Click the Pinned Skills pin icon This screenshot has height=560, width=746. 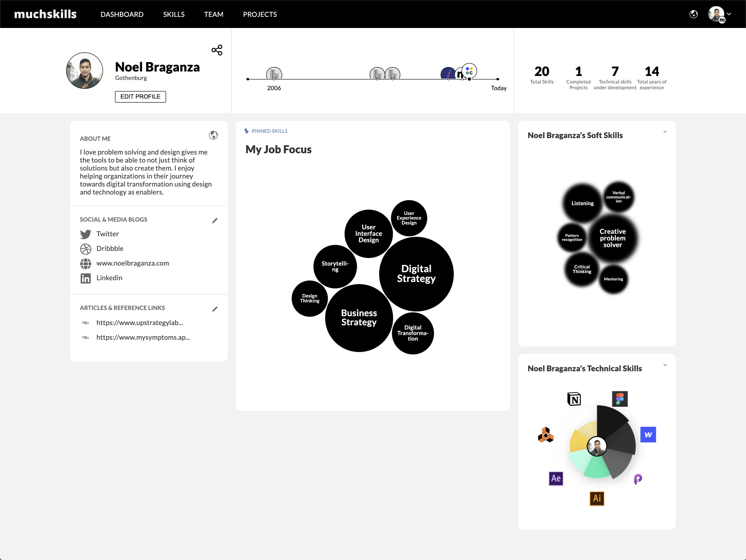tap(246, 131)
